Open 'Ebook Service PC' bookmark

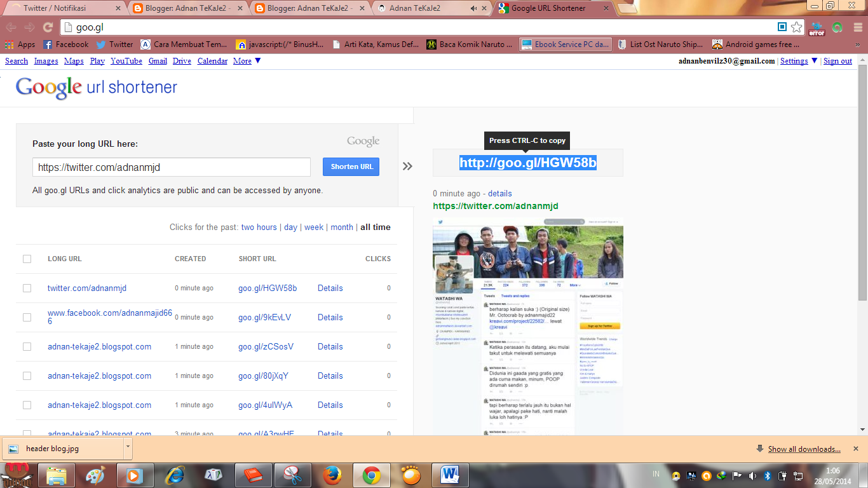[566, 44]
